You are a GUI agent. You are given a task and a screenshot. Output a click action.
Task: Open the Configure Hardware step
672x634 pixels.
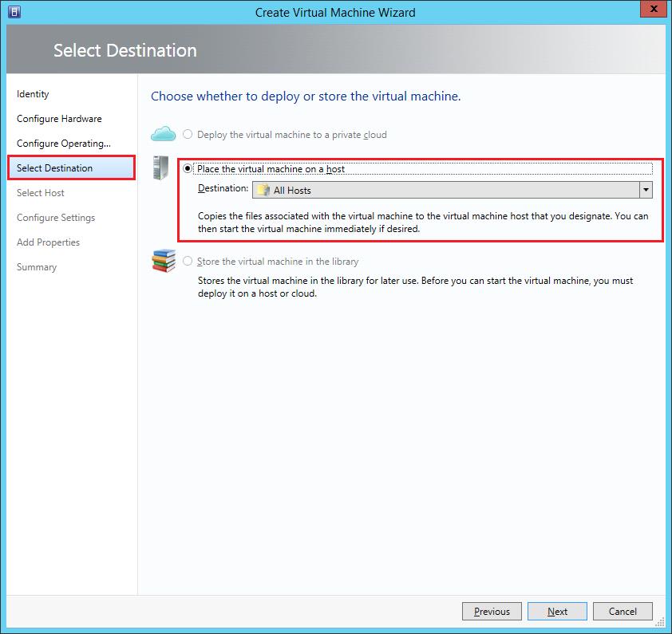(x=59, y=119)
